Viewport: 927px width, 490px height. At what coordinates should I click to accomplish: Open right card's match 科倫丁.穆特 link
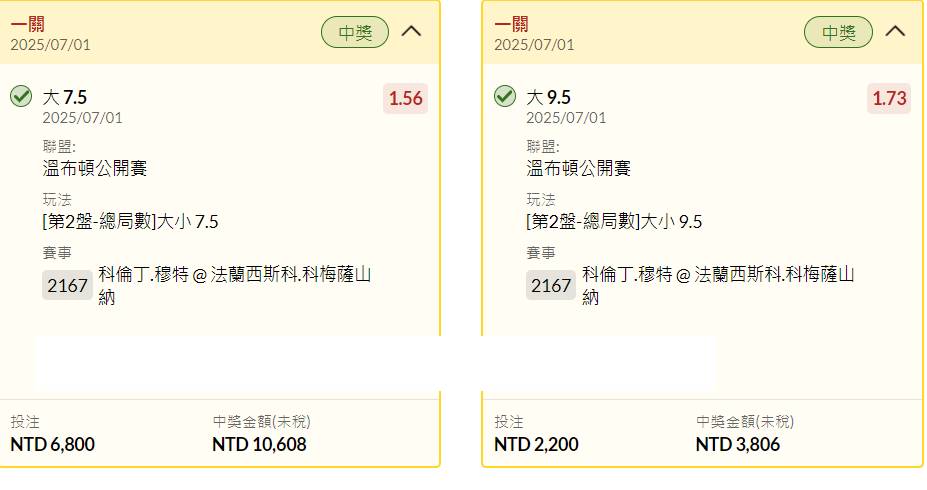[x=718, y=285]
